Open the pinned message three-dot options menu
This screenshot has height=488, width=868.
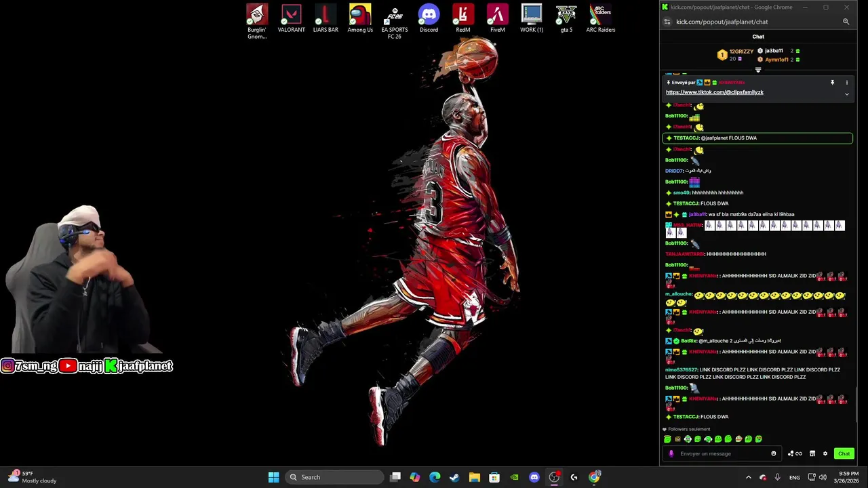[x=846, y=83]
